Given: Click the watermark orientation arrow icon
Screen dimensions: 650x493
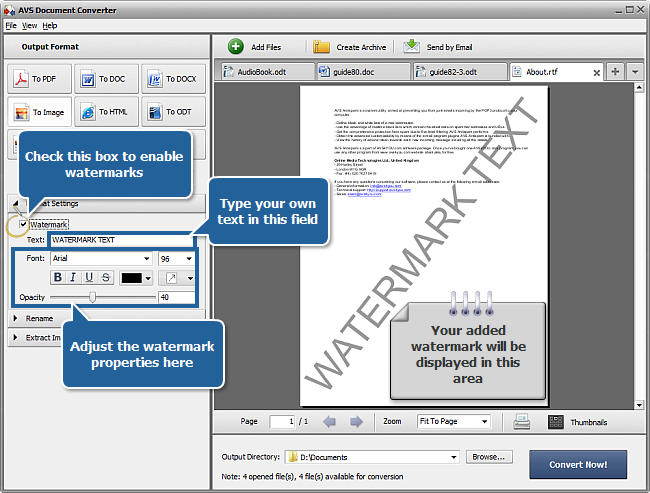Looking at the screenshot, I should pos(171,278).
